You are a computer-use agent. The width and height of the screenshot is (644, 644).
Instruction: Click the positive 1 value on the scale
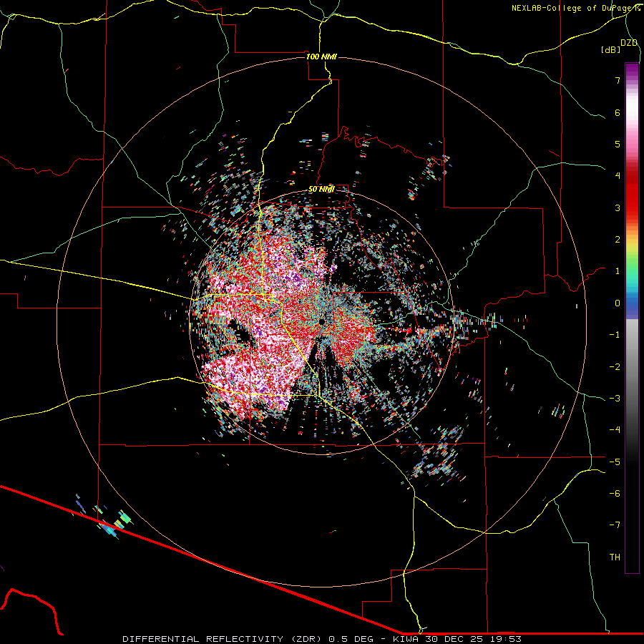click(x=618, y=271)
